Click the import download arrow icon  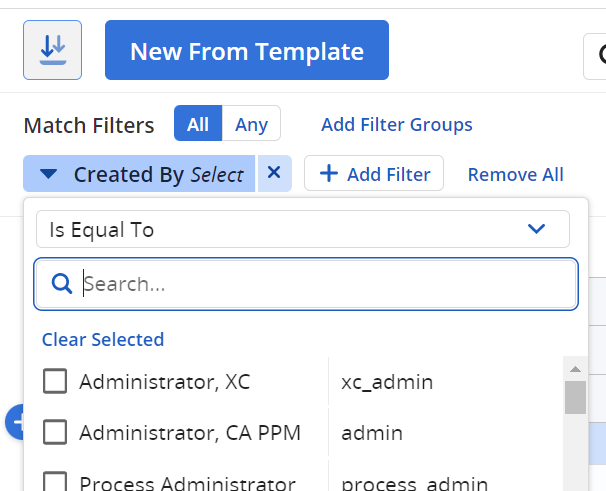point(52,50)
